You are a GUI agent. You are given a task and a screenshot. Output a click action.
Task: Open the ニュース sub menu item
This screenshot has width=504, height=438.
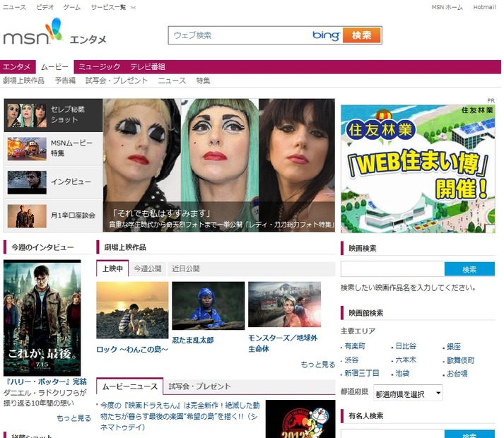(x=172, y=81)
